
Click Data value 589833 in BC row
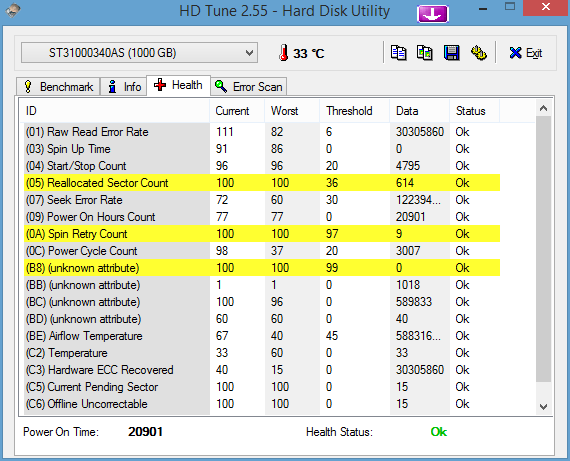pyautogui.click(x=414, y=302)
